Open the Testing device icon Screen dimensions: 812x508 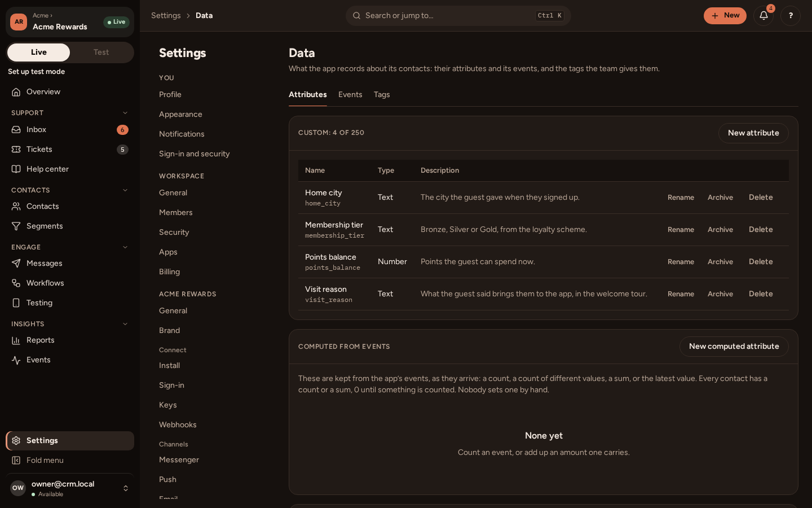(x=16, y=303)
